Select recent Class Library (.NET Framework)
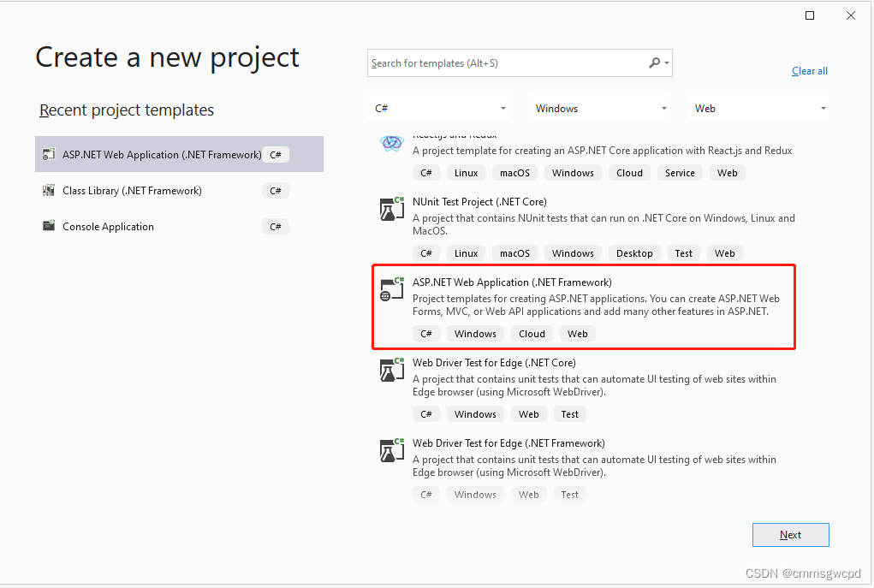 coord(180,191)
